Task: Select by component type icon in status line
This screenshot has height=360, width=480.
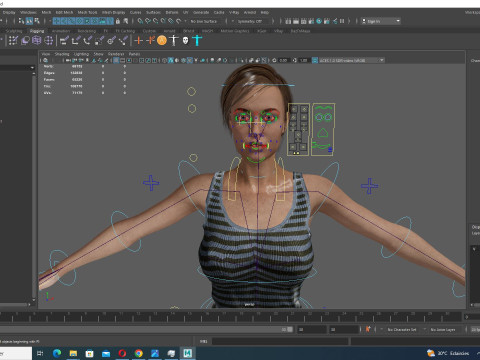Action: [37, 21]
